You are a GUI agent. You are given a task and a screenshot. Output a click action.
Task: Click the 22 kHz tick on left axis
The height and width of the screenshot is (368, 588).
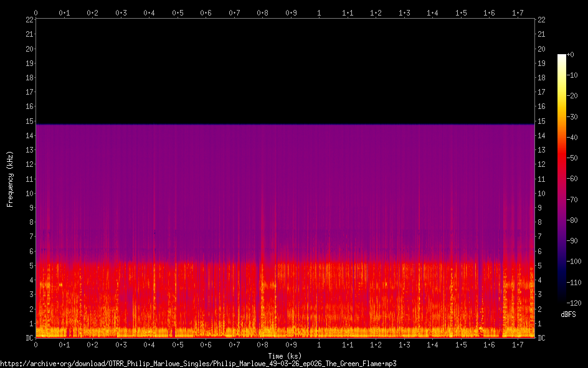(x=29, y=20)
